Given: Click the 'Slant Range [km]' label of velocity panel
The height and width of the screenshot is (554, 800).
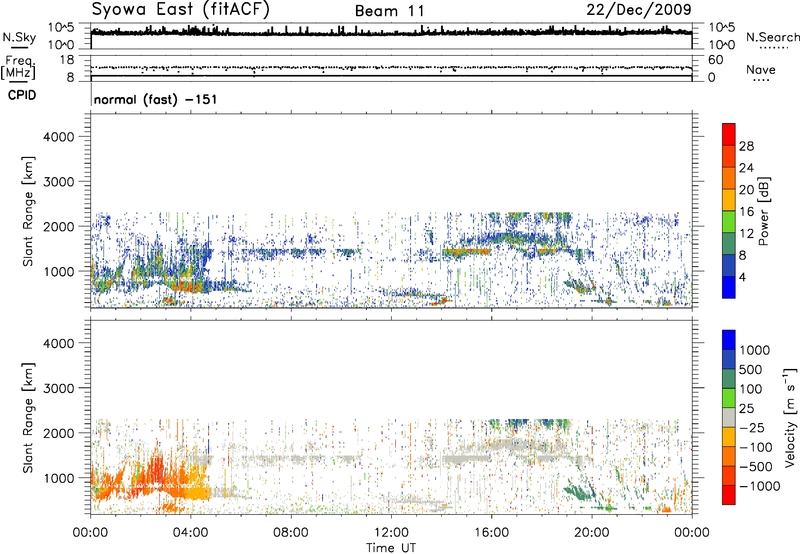Looking at the screenshot, I should 28,418.
